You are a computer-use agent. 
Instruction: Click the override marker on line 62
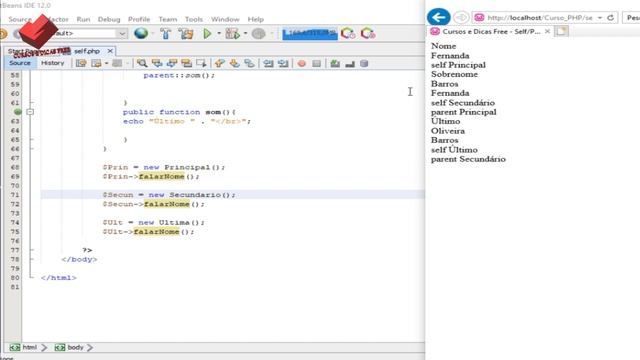tap(18, 112)
